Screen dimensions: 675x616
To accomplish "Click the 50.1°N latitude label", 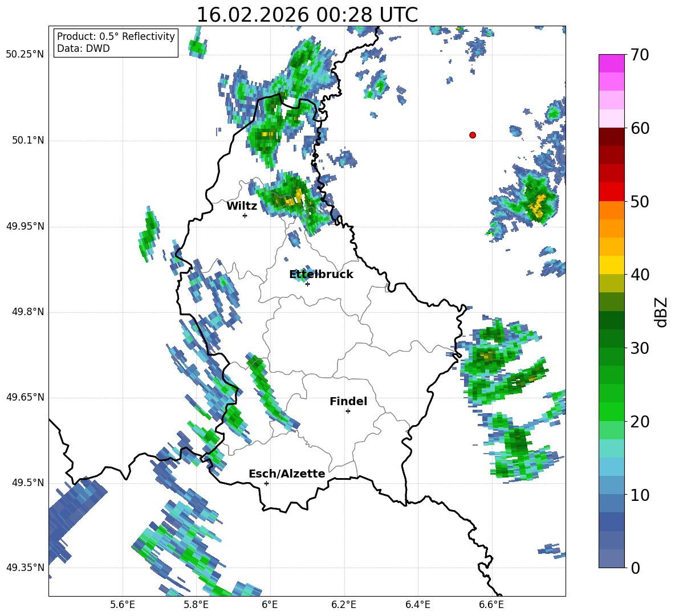I will coord(29,141).
